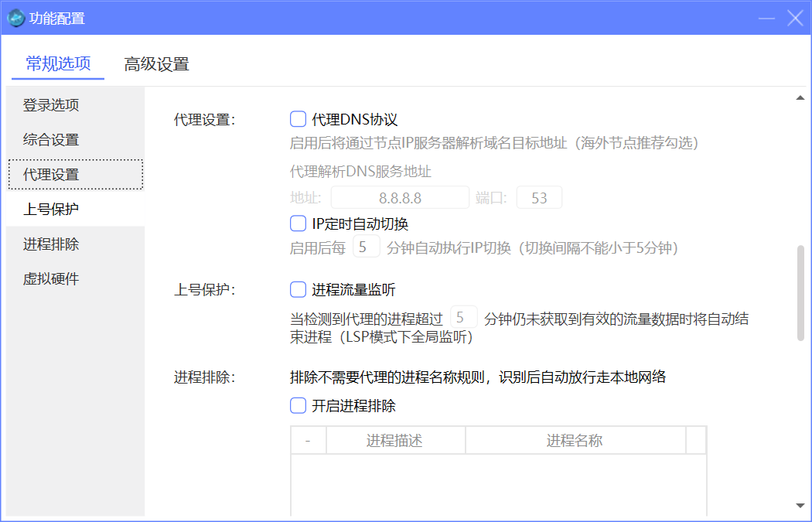Screen dimensions: 812x522
Task: Click the DNS port field 53
Action: [x=539, y=198]
